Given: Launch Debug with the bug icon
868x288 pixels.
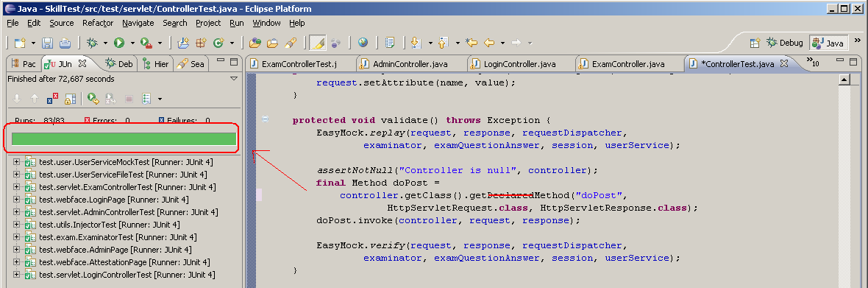Looking at the screenshot, I should (92, 43).
